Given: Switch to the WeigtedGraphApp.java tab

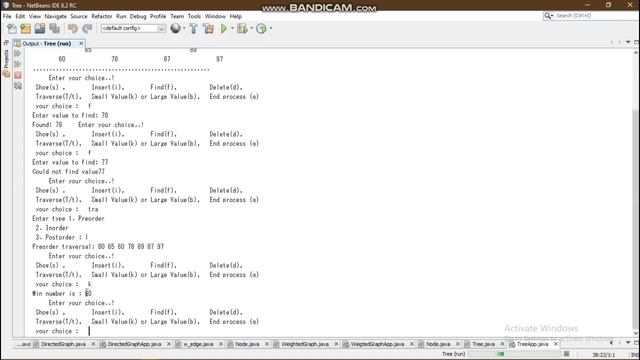Looking at the screenshot, I should coord(377,344).
